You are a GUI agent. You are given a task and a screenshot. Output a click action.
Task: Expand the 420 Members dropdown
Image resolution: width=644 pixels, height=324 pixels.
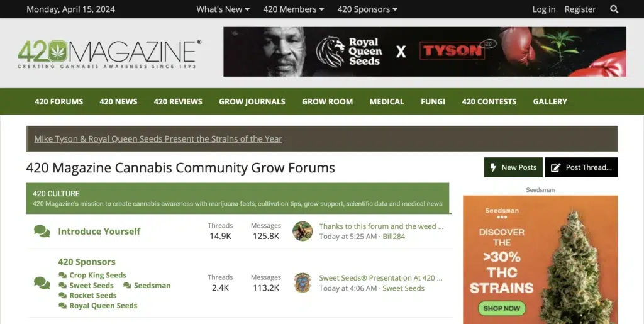(293, 9)
